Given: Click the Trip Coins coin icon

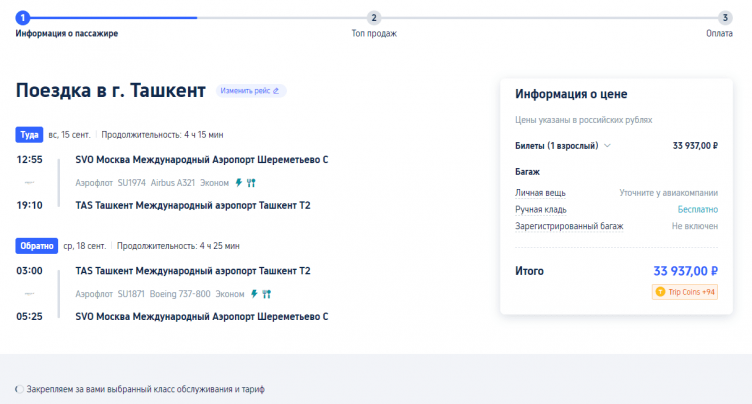Looking at the screenshot, I should 660,292.
